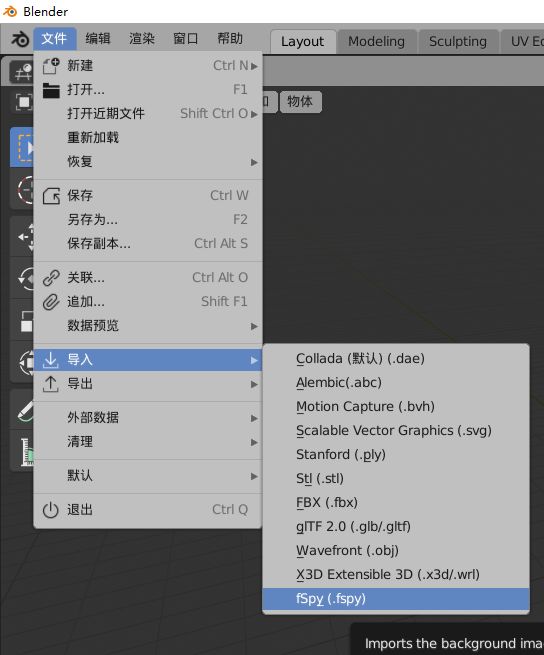Import a Stanford (.ply) file
This screenshot has width=544, height=655.
tap(396, 454)
